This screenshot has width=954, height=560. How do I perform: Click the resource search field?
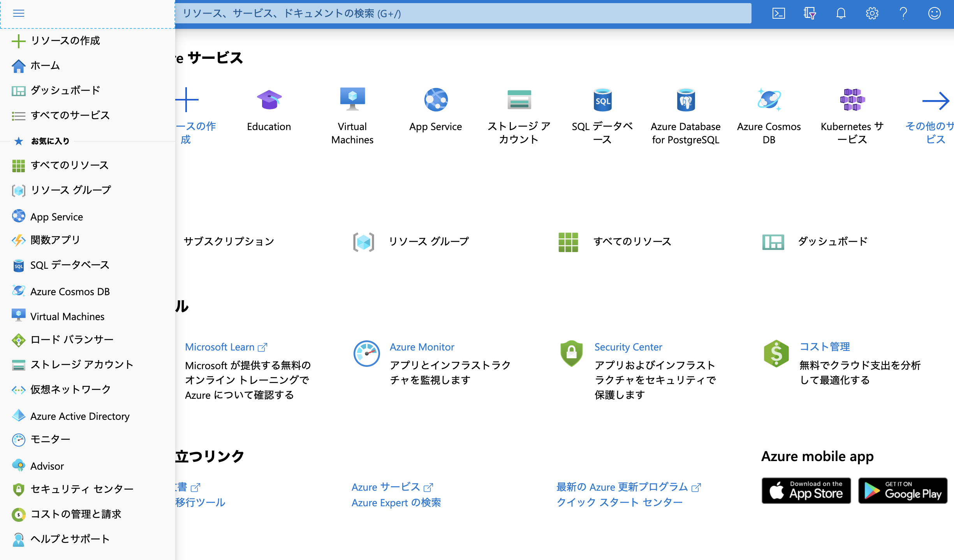tap(463, 14)
